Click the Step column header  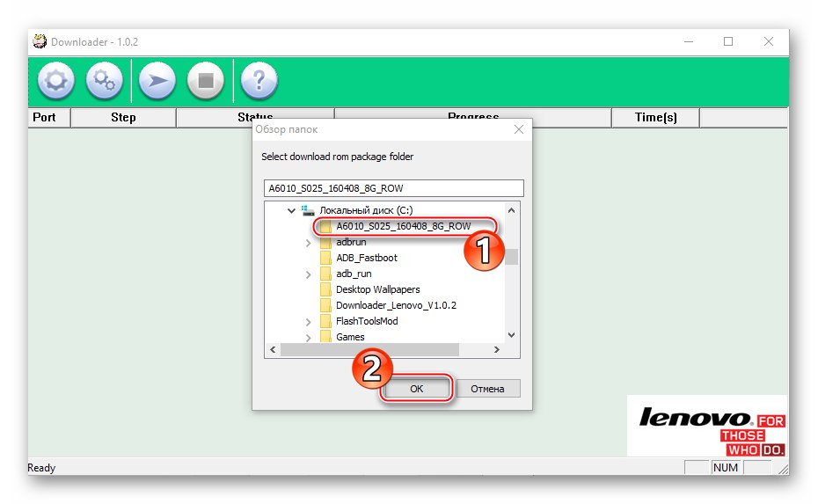[x=123, y=117]
